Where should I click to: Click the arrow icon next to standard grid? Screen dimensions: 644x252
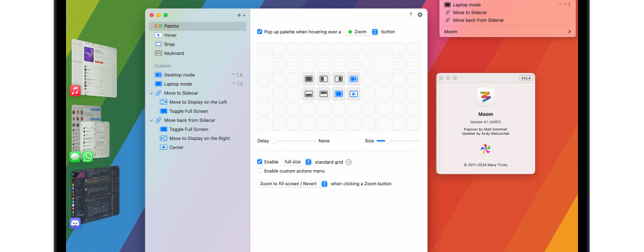point(349,162)
